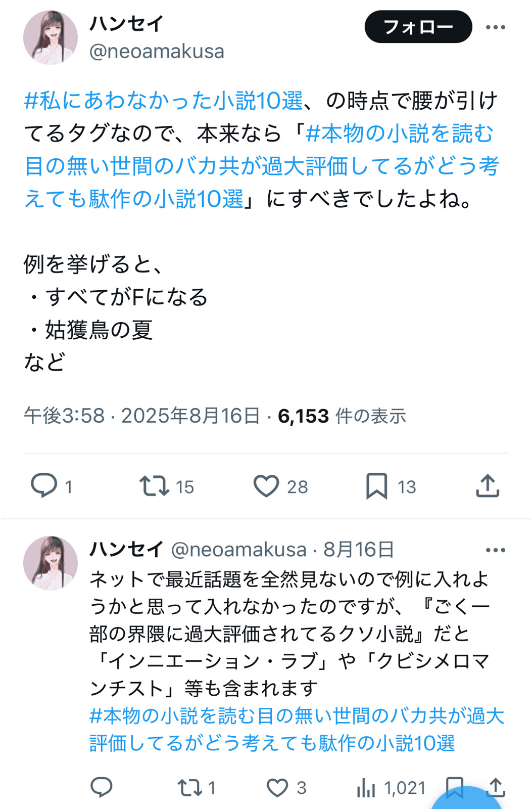
Task: Bookmark the main tweet with 13 saves
Action: coord(377,486)
